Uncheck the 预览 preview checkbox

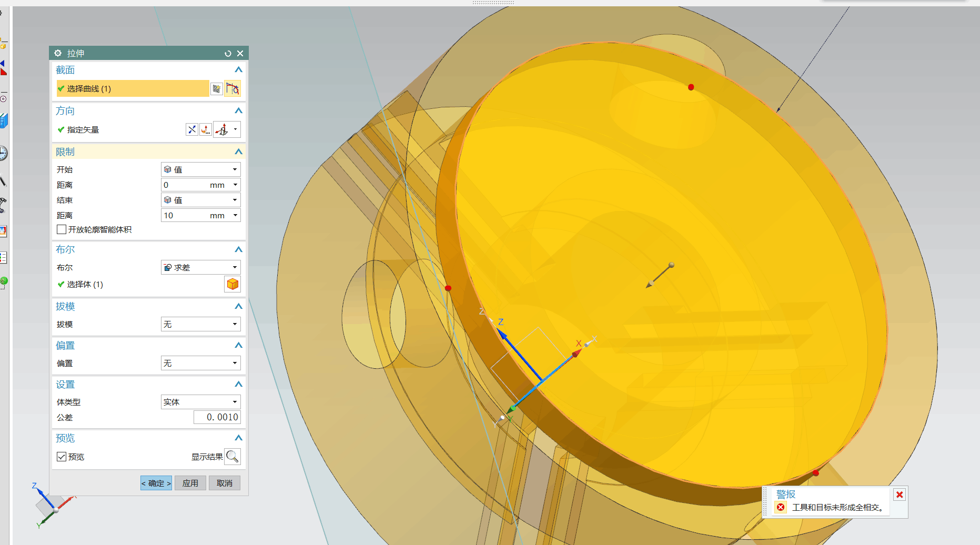coord(62,457)
